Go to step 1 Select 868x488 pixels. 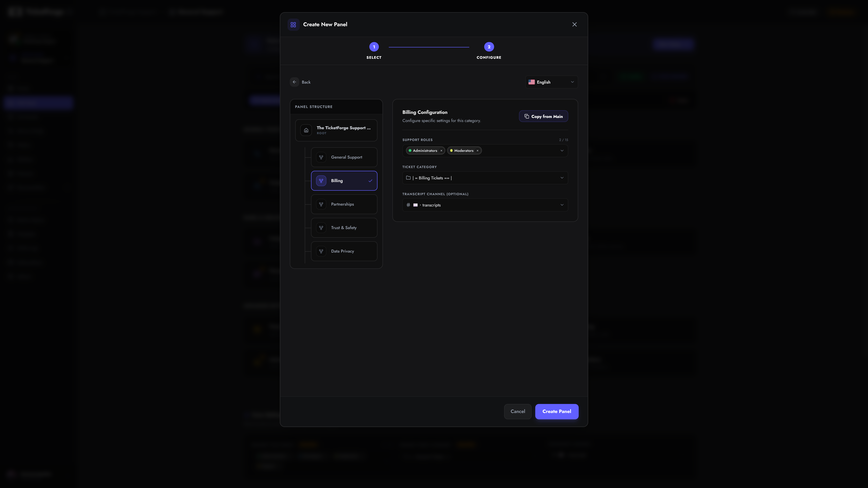coord(374,47)
